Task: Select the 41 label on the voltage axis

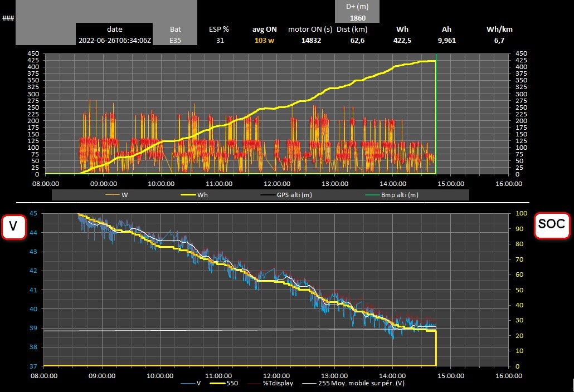Action: pos(33,290)
